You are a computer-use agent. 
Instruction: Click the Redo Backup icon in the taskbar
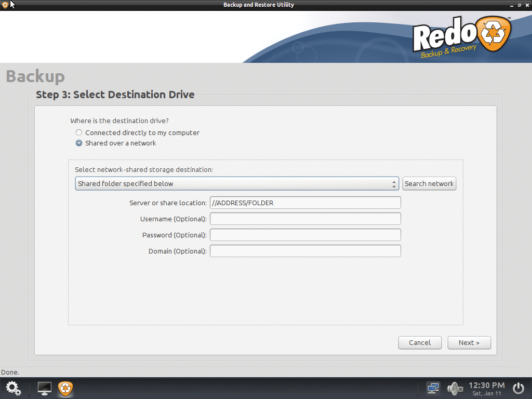coord(65,388)
